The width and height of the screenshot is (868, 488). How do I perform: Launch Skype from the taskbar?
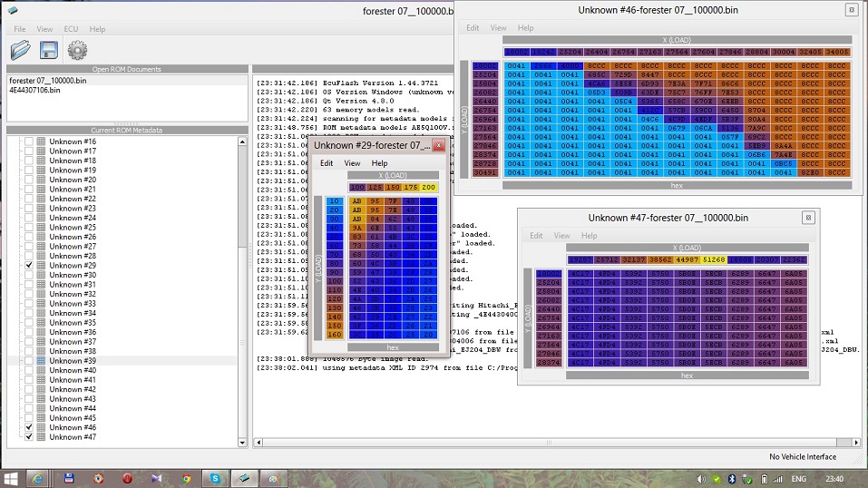215,477
